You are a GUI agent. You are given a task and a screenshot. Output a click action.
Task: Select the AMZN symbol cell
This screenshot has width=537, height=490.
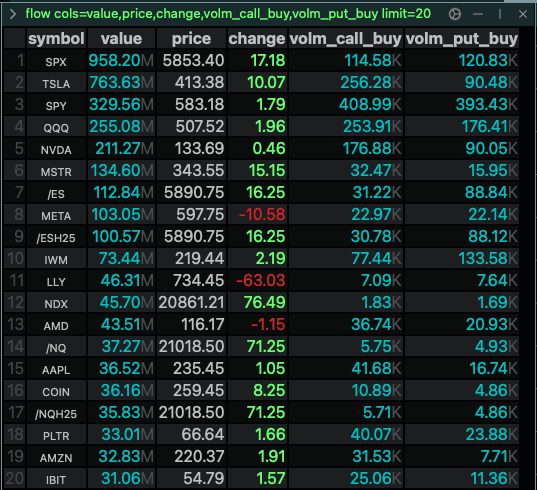(x=56, y=456)
